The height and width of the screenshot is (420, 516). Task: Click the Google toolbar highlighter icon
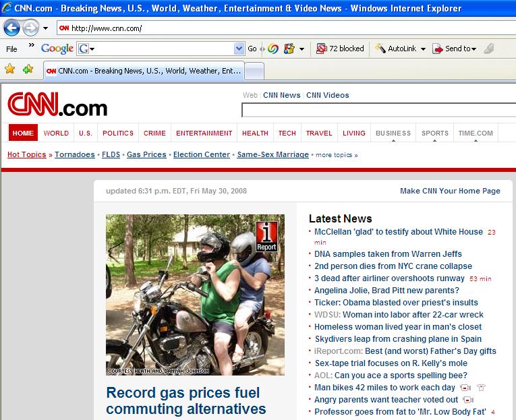click(x=489, y=49)
